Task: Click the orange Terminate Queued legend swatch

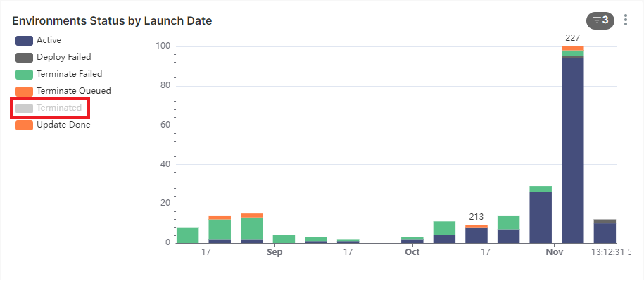Action: tap(24, 91)
